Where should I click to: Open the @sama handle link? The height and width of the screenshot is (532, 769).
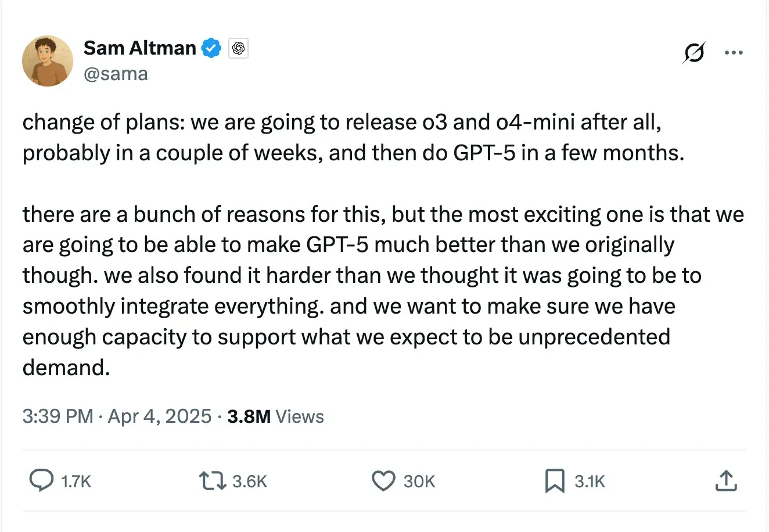(x=116, y=74)
